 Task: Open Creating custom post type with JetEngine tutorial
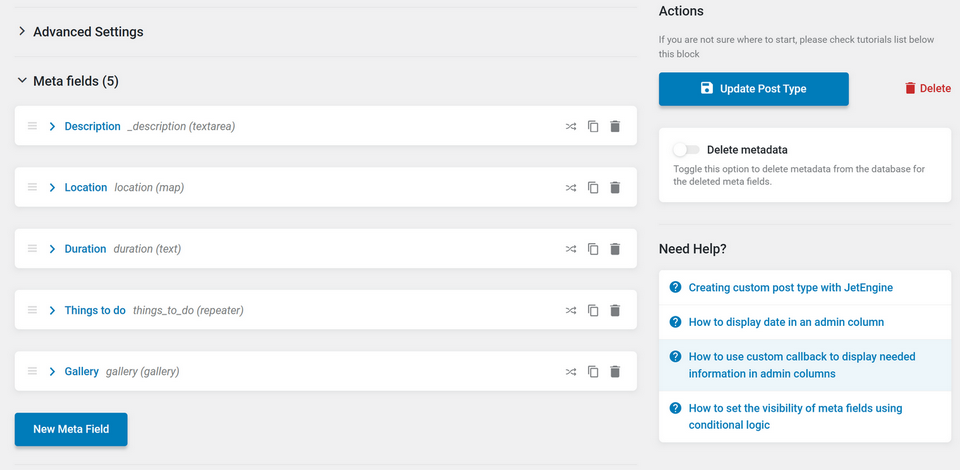click(x=790, y=287)
